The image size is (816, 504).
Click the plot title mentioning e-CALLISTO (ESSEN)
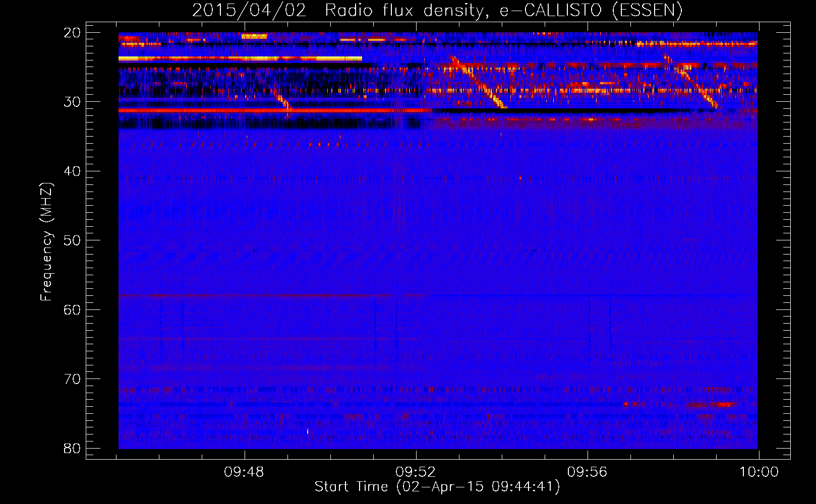click(437, 10)
